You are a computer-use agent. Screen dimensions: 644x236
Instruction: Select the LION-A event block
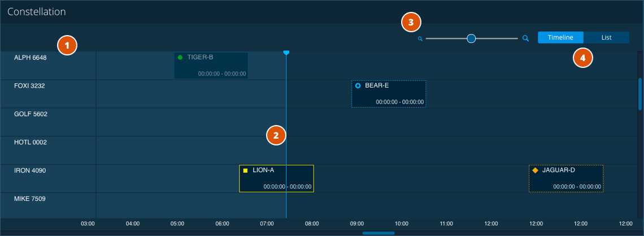(276, 178)
